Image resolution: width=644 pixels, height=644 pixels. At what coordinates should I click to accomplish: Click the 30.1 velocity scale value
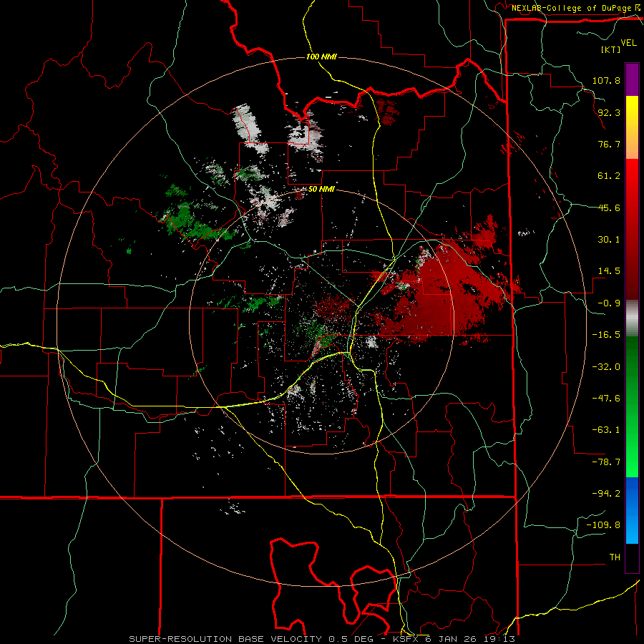tap(609, 240)
